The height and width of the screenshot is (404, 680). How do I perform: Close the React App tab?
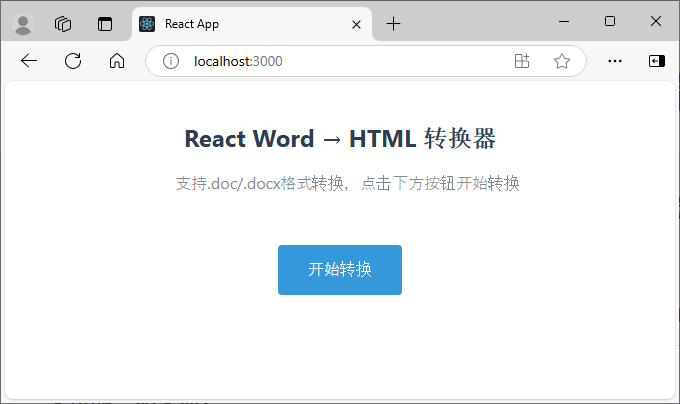coord(356,24)
